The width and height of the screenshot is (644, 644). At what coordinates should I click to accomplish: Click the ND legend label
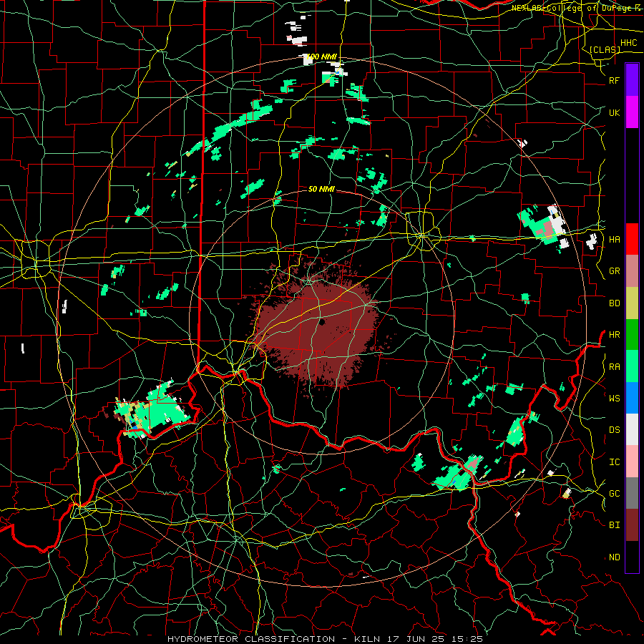614,557
